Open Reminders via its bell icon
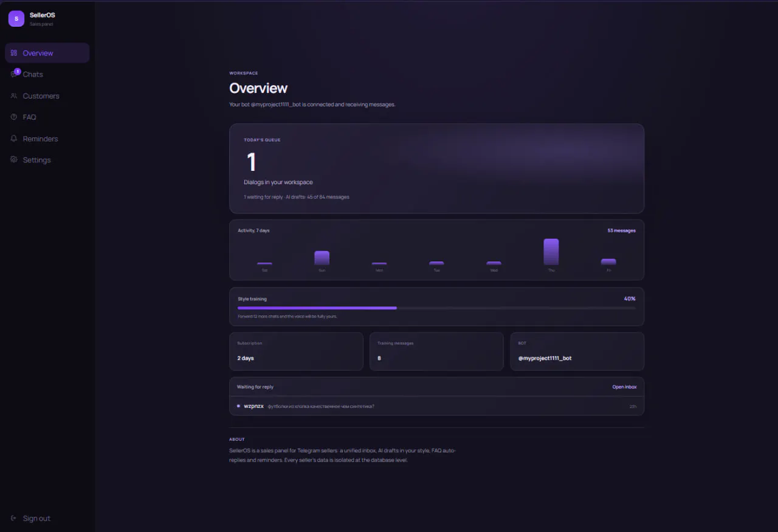Image resolution: width=778 pixels, height=532 pixels. [13, 139]
